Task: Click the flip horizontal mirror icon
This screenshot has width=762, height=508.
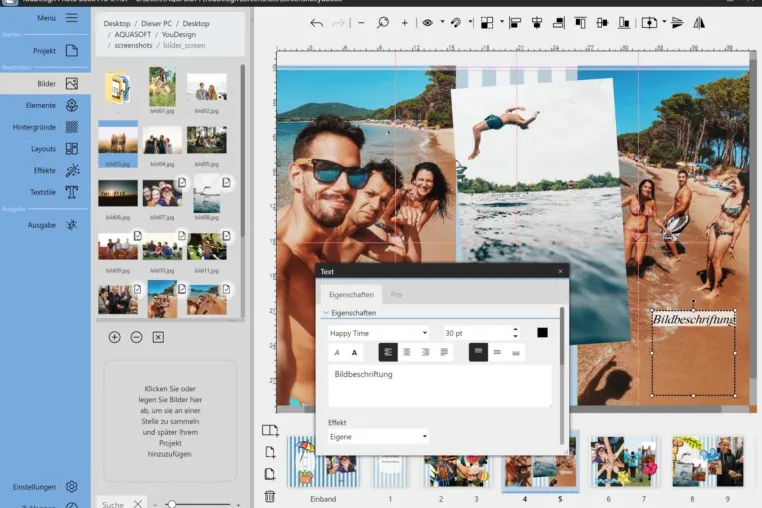Action: click(699, 23)
